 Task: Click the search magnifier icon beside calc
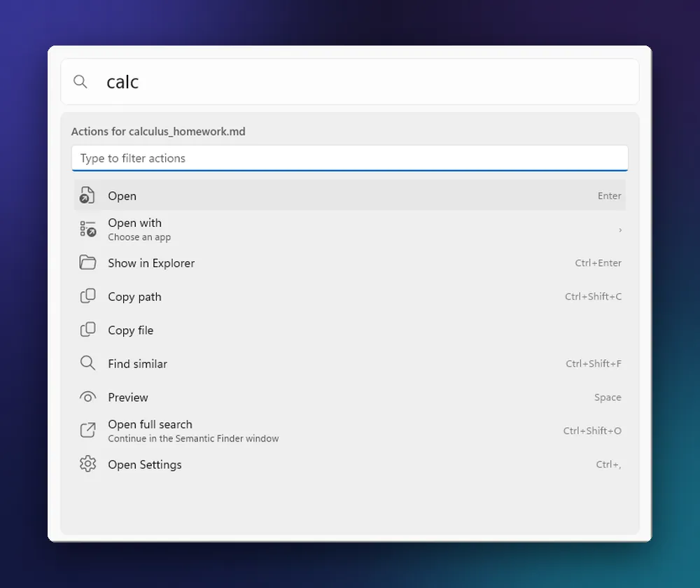tap(80, 82)
